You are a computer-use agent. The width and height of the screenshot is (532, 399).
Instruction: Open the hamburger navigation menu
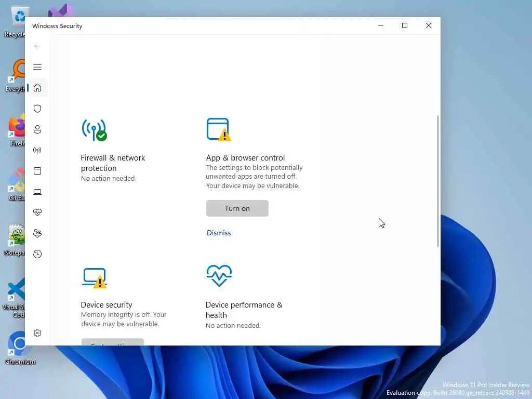pos(37,67)
